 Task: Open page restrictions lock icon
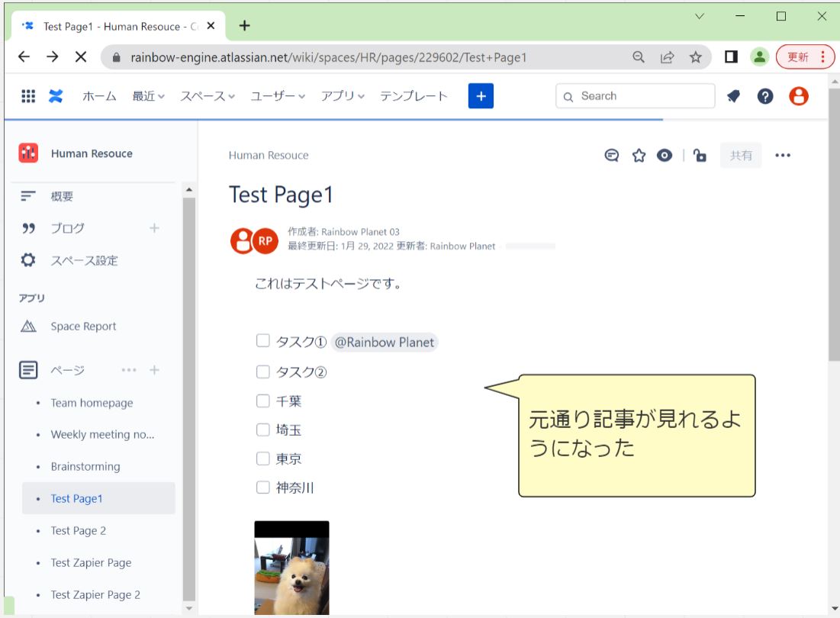point(700,156)
